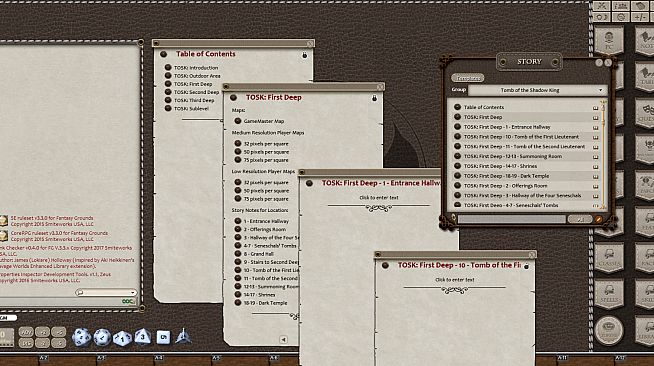654x366 pixels.
Task: Click 'Click to enter text' in Entrance Hallway window
Action: pyautogui.click(x=379, y=198)
